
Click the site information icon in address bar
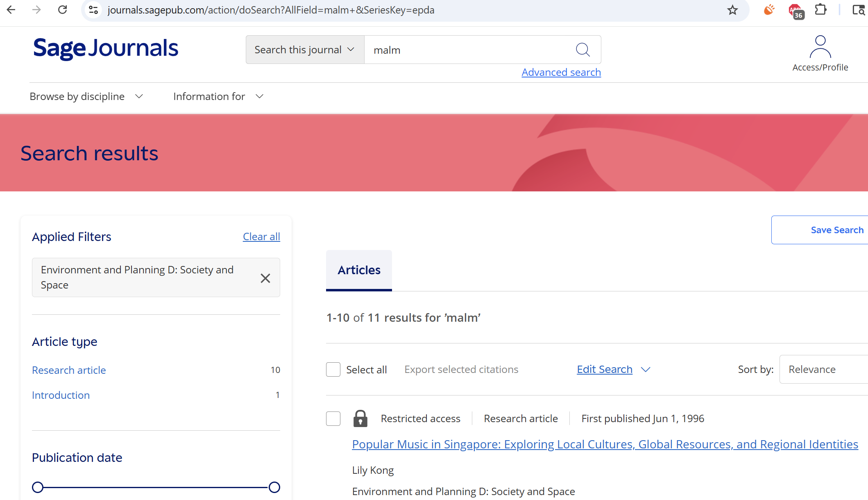point(93,10)
